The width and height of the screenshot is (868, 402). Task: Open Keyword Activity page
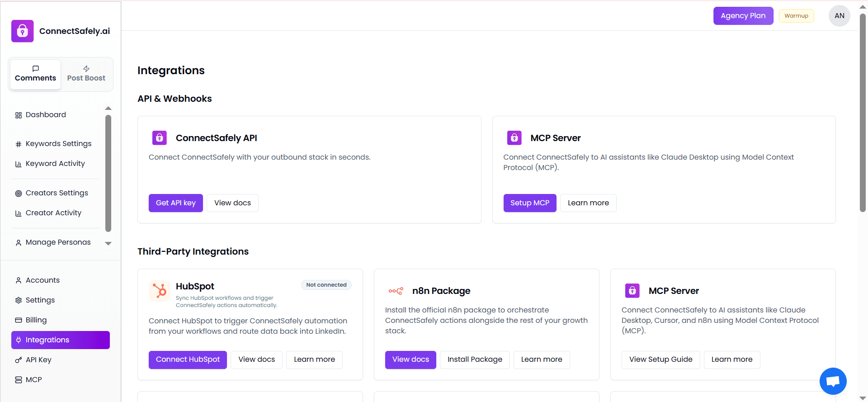55,164
